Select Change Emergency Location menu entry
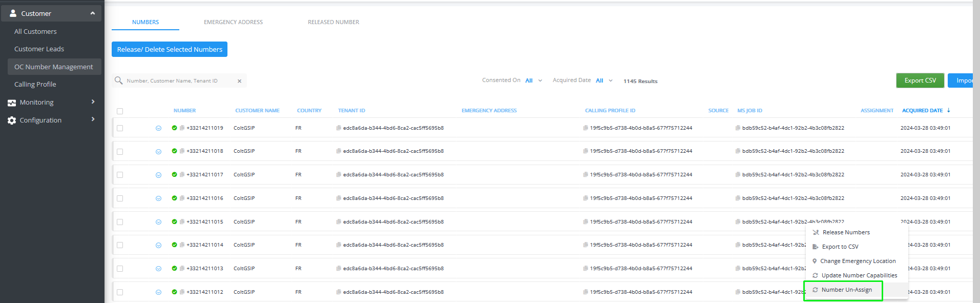 point(858,261)
